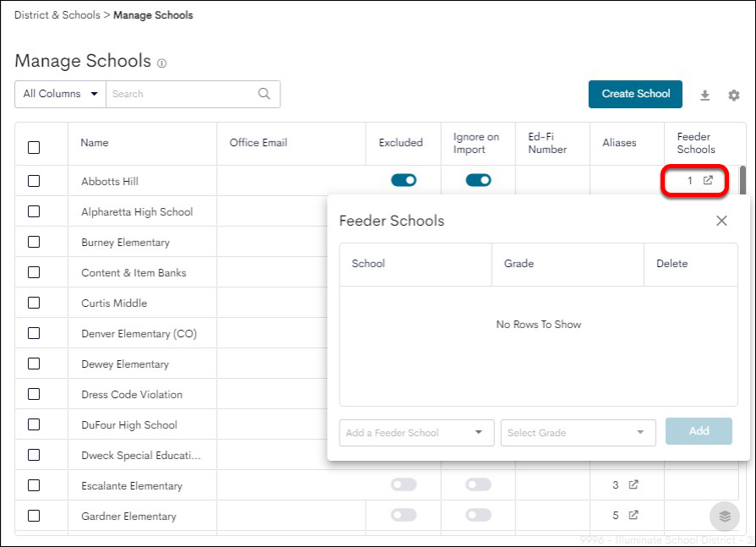Click the No Rows To Show message
The height and width of the screenshot is (547, 756).
pos(539,325)
